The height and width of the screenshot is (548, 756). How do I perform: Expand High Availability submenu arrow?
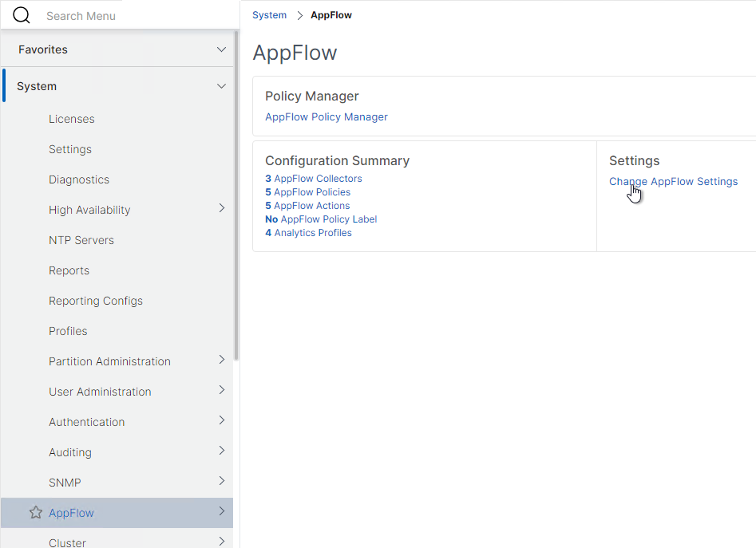click(222, 208)
